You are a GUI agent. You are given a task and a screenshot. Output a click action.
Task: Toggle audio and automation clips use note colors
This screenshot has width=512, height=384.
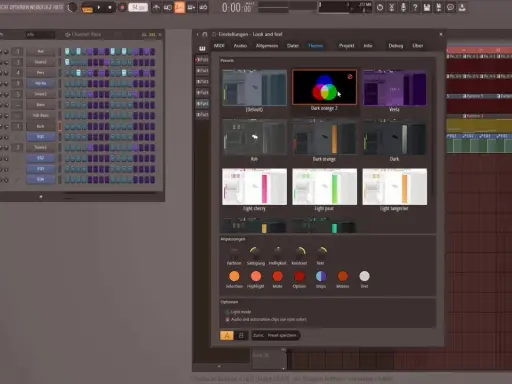[266, 319]
